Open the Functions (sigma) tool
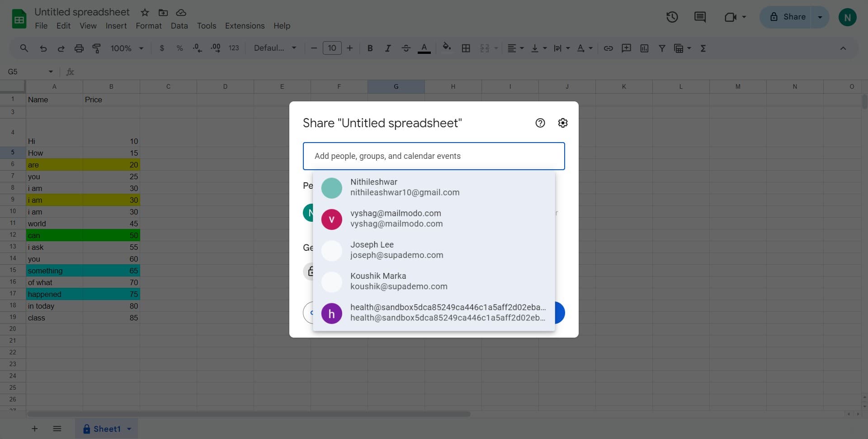Screen dimensions: 868x439 click(x=703, y=48)
